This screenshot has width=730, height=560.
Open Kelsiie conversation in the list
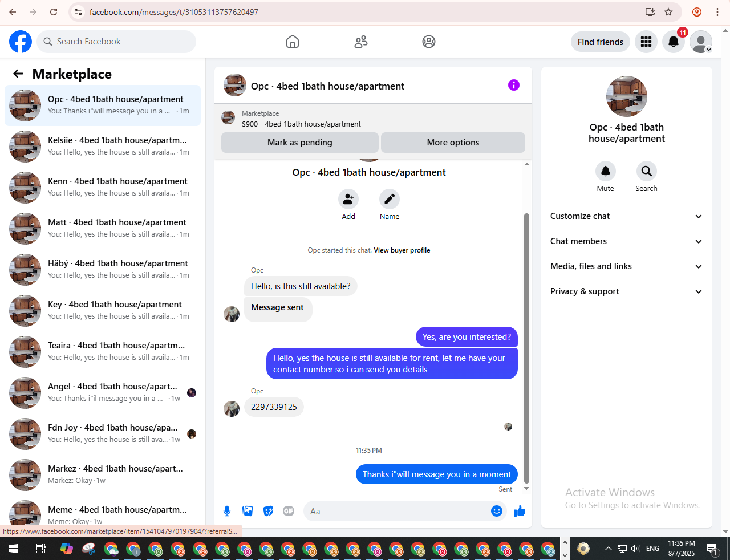click(103, 146)
